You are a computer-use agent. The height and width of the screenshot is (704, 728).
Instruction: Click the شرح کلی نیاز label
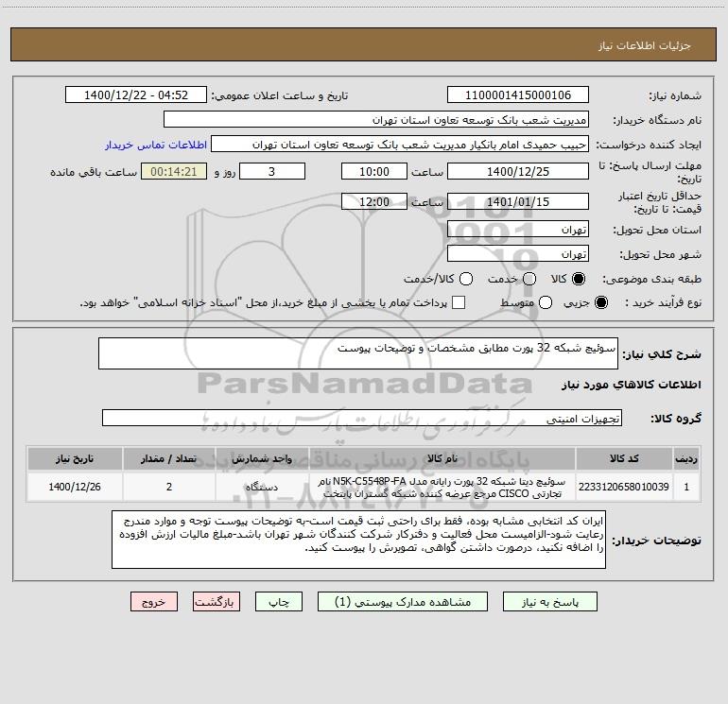(662, 354)
